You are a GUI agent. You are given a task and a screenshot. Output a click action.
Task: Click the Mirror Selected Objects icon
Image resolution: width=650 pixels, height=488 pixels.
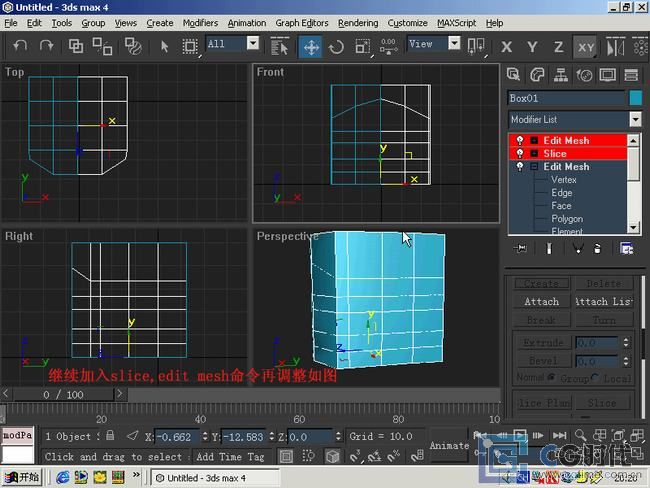(x=615, y=46)
